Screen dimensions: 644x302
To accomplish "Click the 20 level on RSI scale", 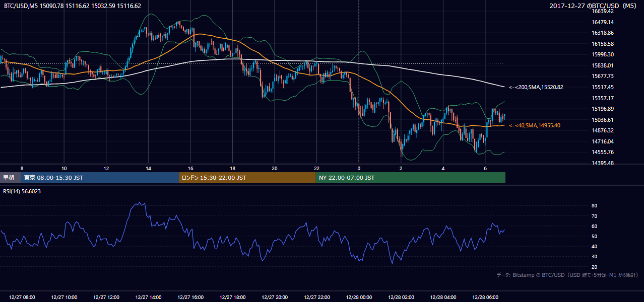I will point(595,267).
